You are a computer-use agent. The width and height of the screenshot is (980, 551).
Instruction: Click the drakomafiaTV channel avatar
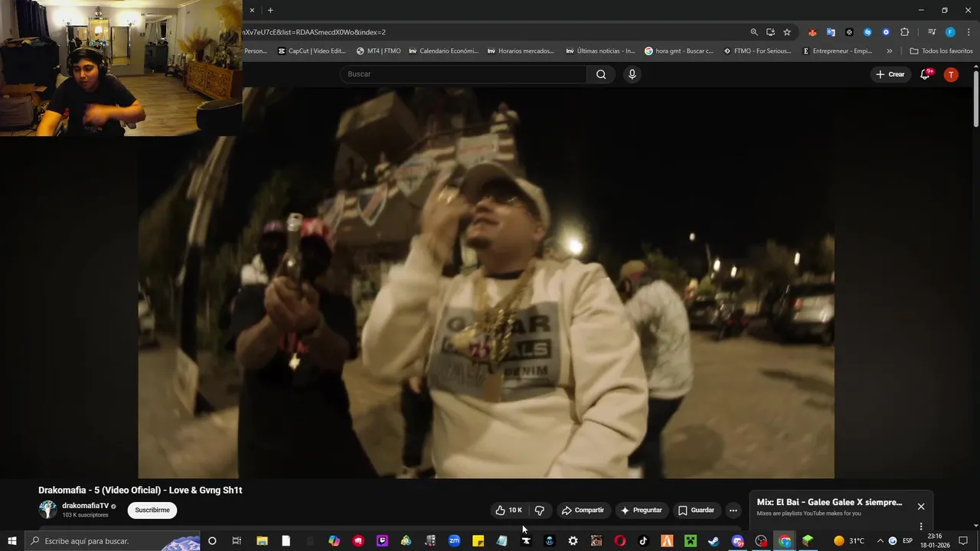(x=47, y=510)
